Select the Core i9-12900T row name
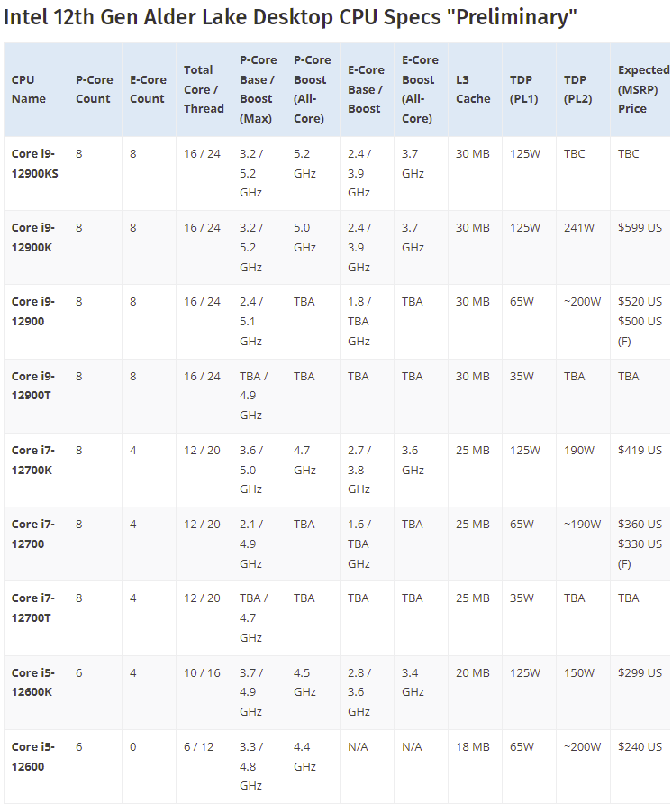Viewport: 672px width, 804px height. click(35, 386)
